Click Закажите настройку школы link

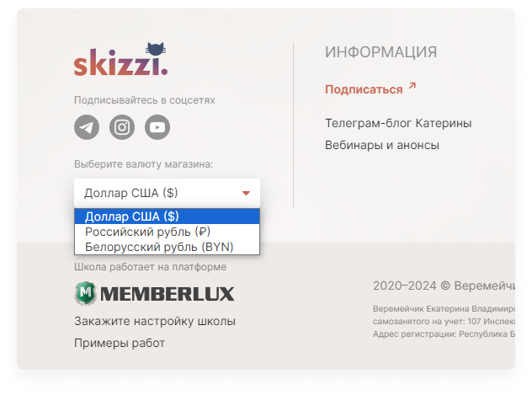click(x=155, y=321)
